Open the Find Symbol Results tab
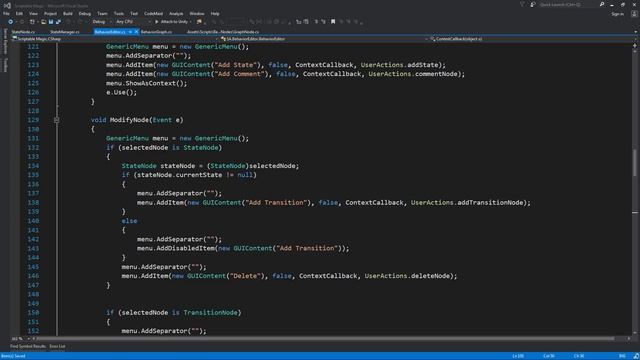 (28, 347)
